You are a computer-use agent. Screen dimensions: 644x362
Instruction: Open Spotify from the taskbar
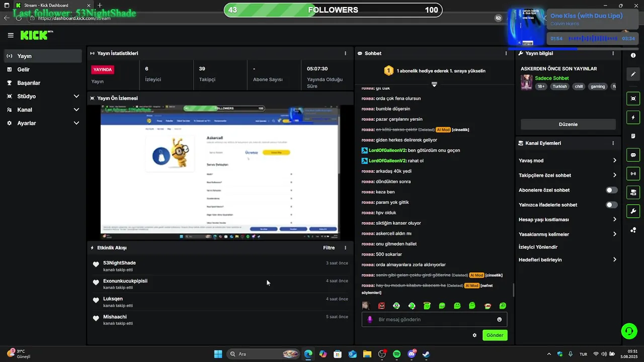pos(396,354)
